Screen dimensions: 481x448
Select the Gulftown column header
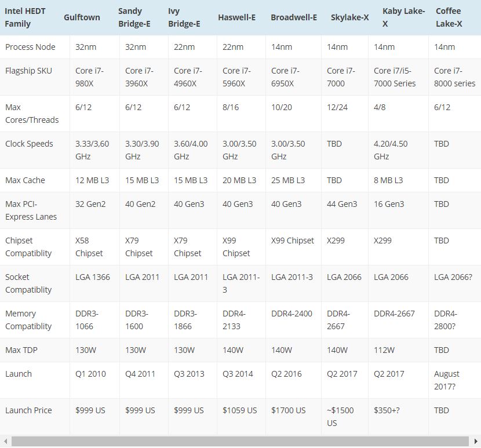[82, 17]
